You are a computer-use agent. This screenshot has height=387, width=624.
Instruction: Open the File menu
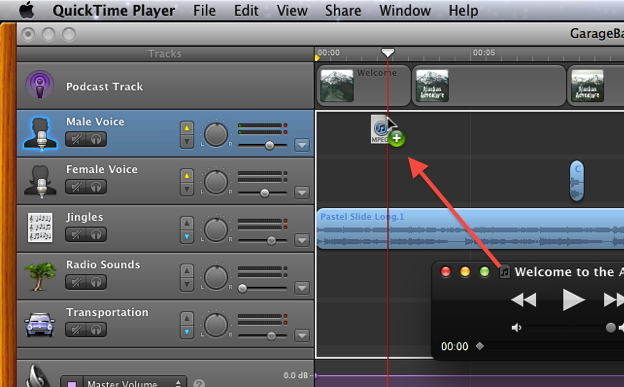click(x=205, y=10)
